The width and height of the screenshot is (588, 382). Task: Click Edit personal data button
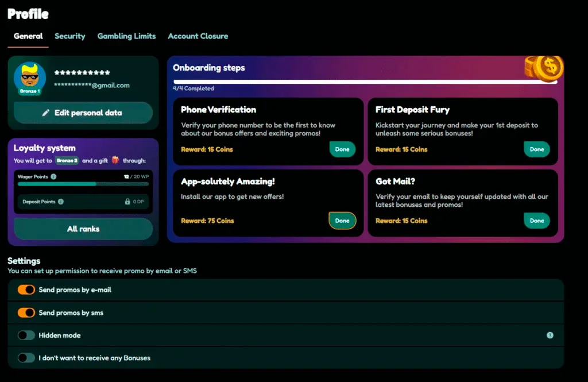(x=83, y=113)
